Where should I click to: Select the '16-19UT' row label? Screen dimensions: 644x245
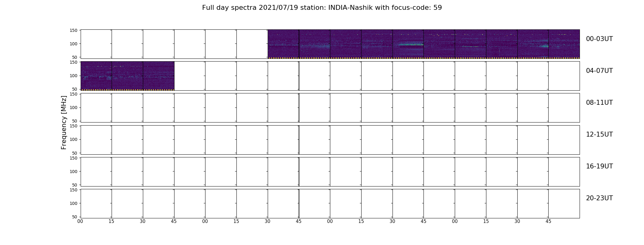click(599, 166)
